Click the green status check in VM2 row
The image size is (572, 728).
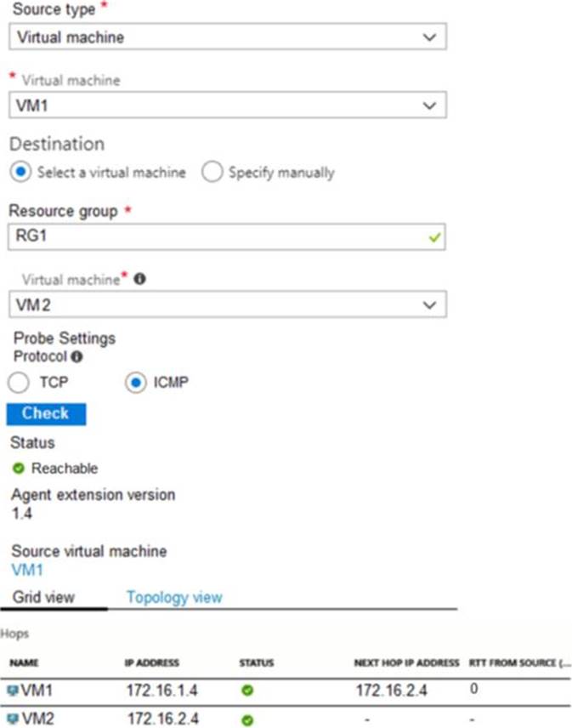247,720
